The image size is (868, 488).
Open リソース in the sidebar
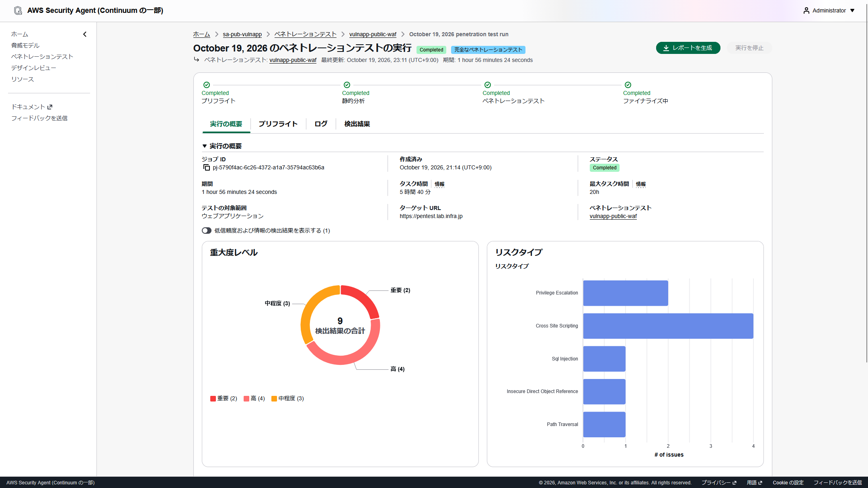coord(23,79)
